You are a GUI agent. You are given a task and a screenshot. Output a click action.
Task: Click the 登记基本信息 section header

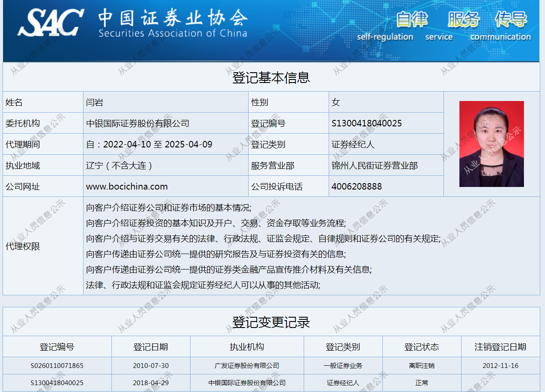coord(271,77)
